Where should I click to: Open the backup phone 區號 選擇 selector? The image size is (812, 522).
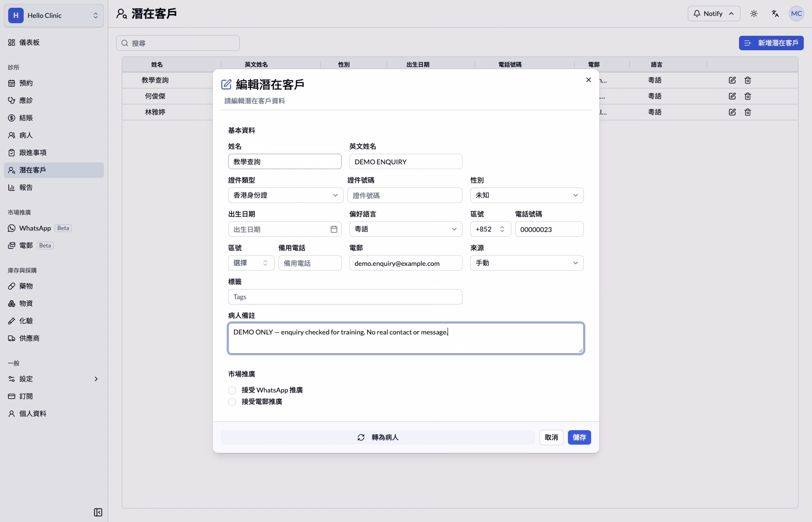coord(251,263)
